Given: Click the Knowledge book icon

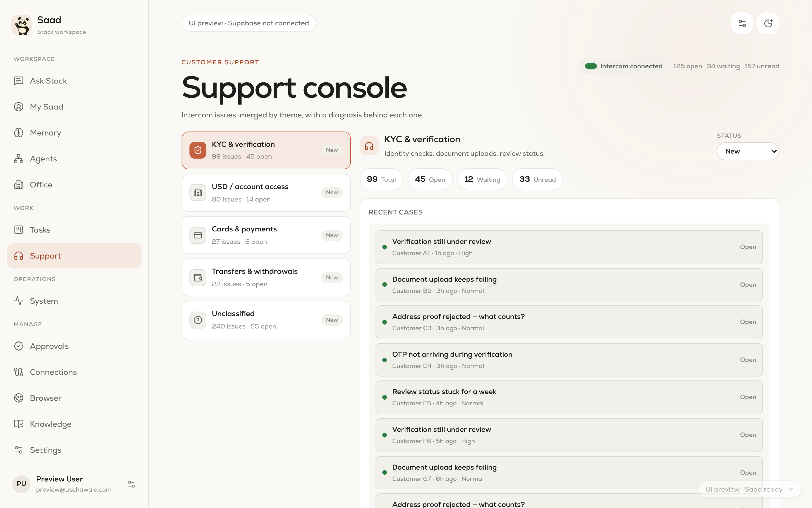Looking at the screenshot, I should [18, 424].
